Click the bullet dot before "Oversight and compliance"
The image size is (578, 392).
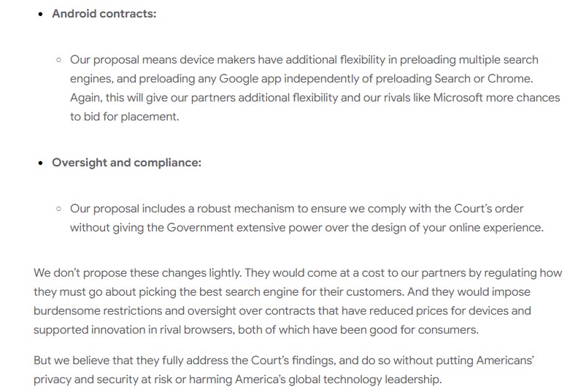point(40,164)
